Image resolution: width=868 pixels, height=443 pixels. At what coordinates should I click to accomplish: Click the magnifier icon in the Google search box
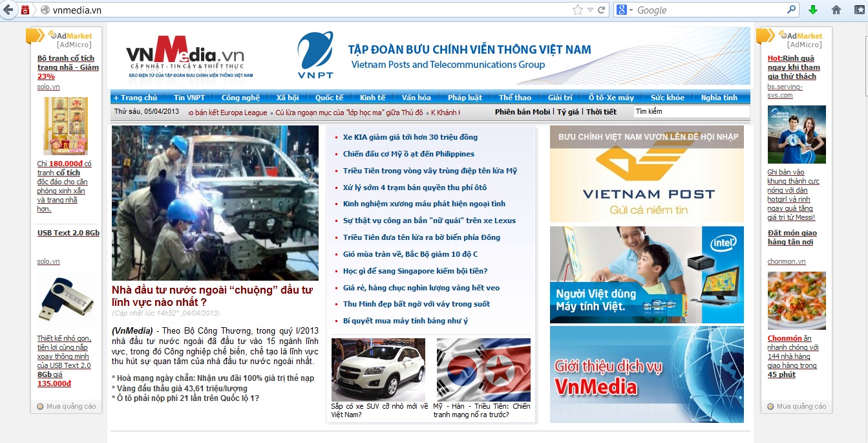tap(792, 10)
